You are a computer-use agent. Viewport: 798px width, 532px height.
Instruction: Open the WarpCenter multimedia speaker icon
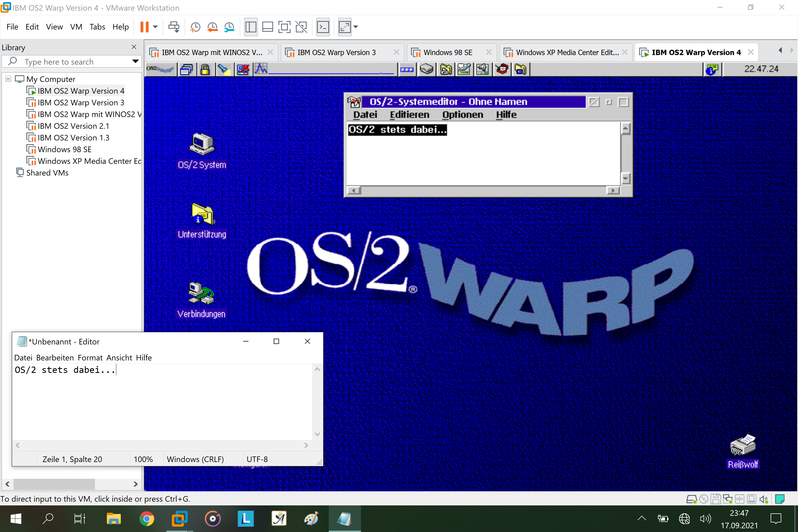click(x=482, y=69)
